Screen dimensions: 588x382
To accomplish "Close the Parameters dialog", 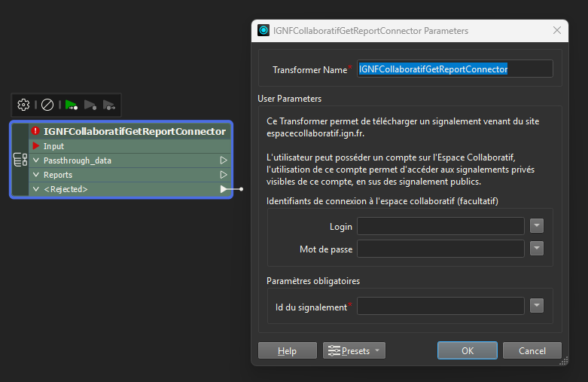I will click(557, 30).
